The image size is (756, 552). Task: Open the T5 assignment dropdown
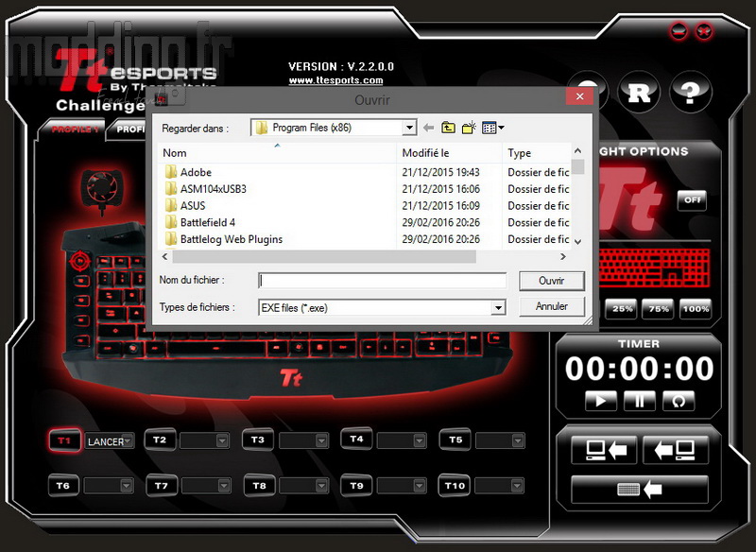coord(518,440)
